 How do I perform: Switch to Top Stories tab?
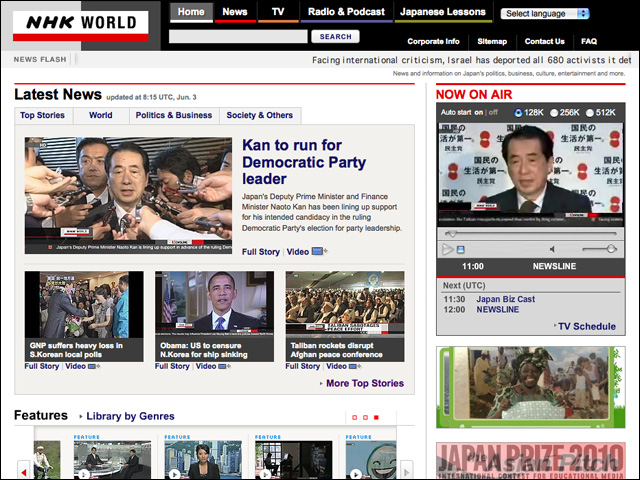click(42, 115)
